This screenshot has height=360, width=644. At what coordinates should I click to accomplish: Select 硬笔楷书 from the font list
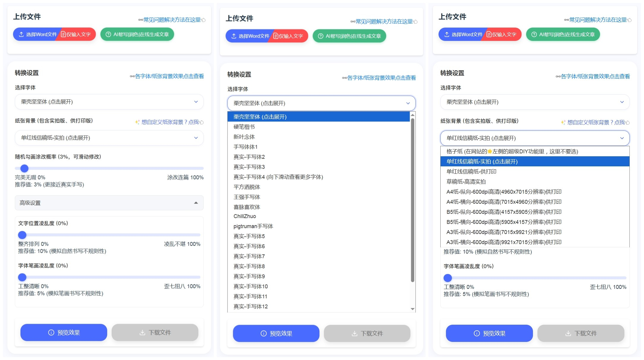point(244,127)
